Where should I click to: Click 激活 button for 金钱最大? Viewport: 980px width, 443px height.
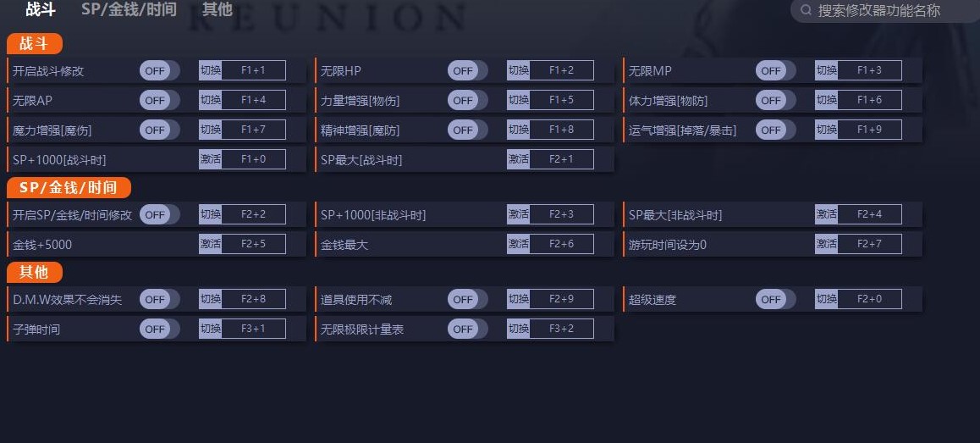click(x=518, y=244)
